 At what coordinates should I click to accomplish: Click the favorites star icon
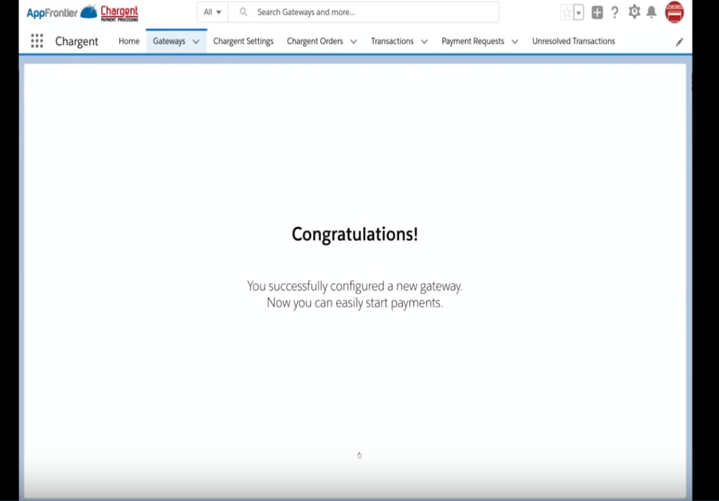pos(567,13)
